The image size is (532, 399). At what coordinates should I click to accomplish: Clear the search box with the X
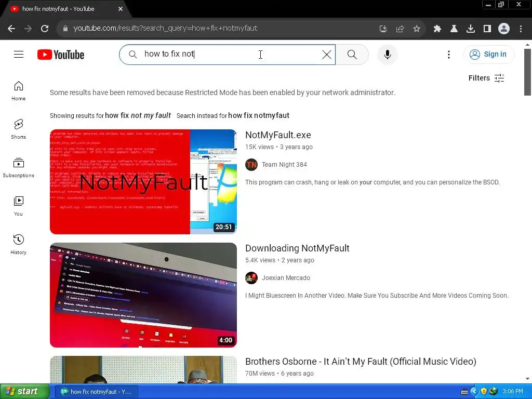(326, 54)
